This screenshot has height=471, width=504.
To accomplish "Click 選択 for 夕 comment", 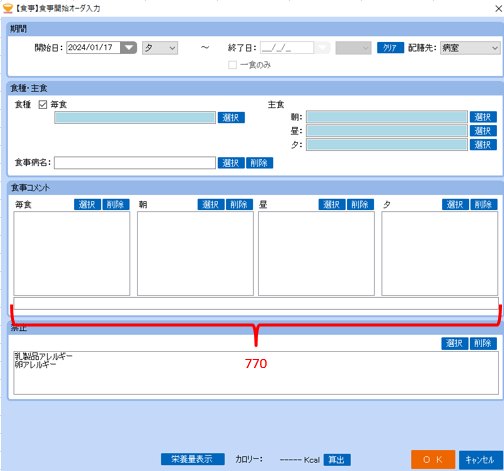I will [456, 204].
